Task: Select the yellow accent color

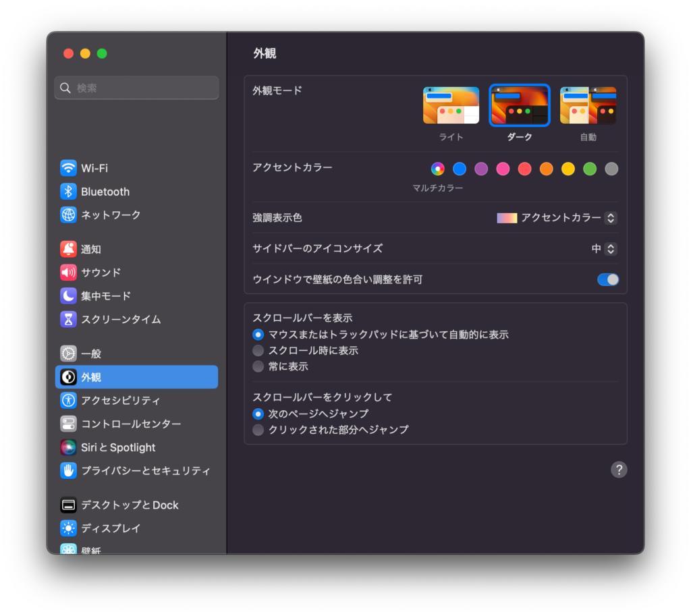Action: coord(568,169)
